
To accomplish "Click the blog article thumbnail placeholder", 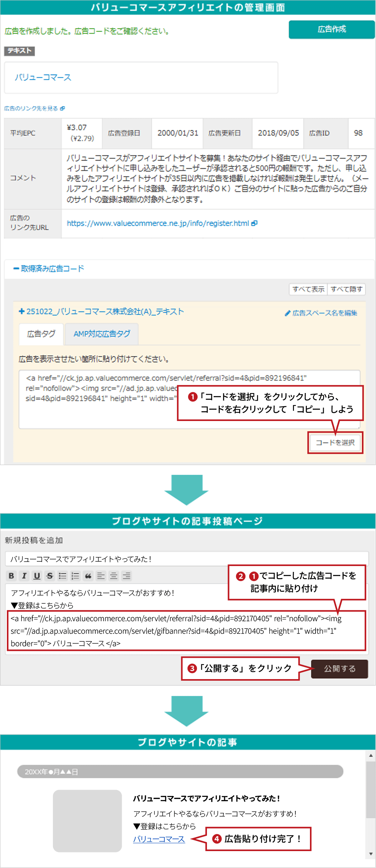I will (x=87, y=821).
